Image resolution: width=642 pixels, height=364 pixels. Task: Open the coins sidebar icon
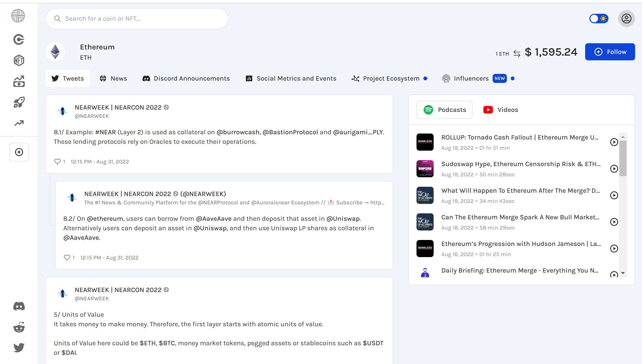[19, 39]
